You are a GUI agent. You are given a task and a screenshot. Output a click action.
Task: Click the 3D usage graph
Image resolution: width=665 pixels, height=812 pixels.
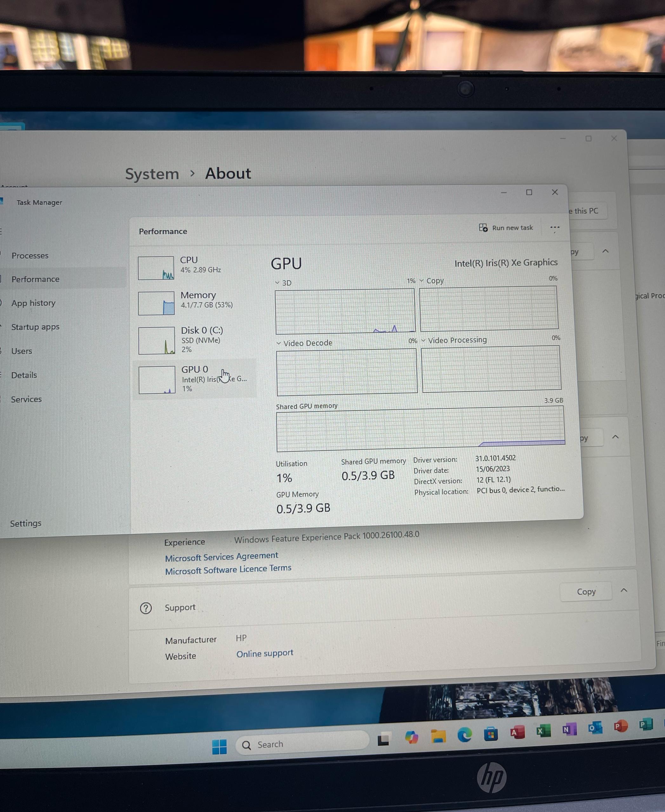point(345,311)
